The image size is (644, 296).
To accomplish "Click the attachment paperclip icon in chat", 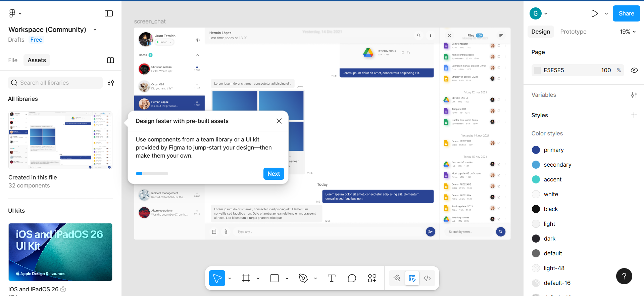I will 226,232.
